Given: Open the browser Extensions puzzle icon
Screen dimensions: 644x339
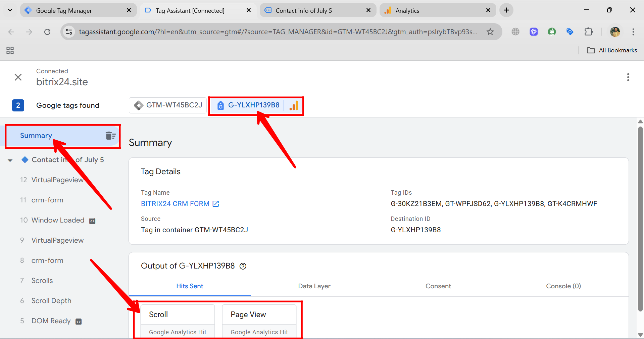Looking at the screenshot, I should pos(588,32).
